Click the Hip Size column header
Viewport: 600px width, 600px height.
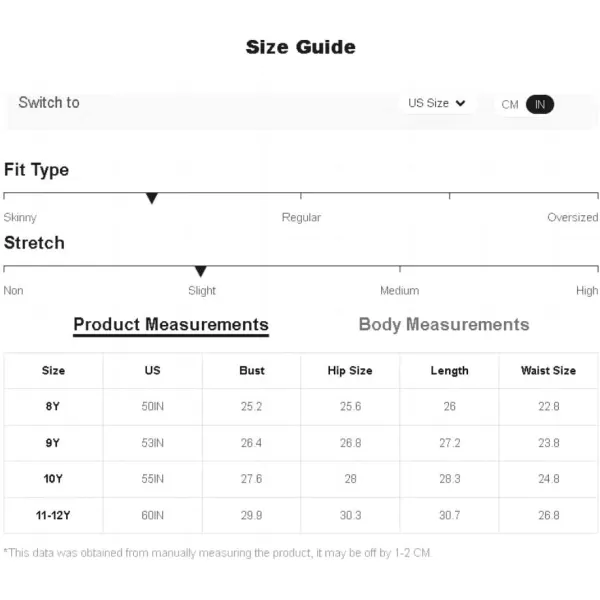[350, 370]
